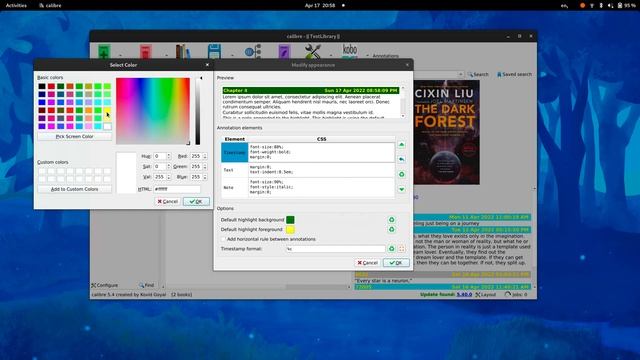Click inside the hue-saturation color field

tap(153, 111)
